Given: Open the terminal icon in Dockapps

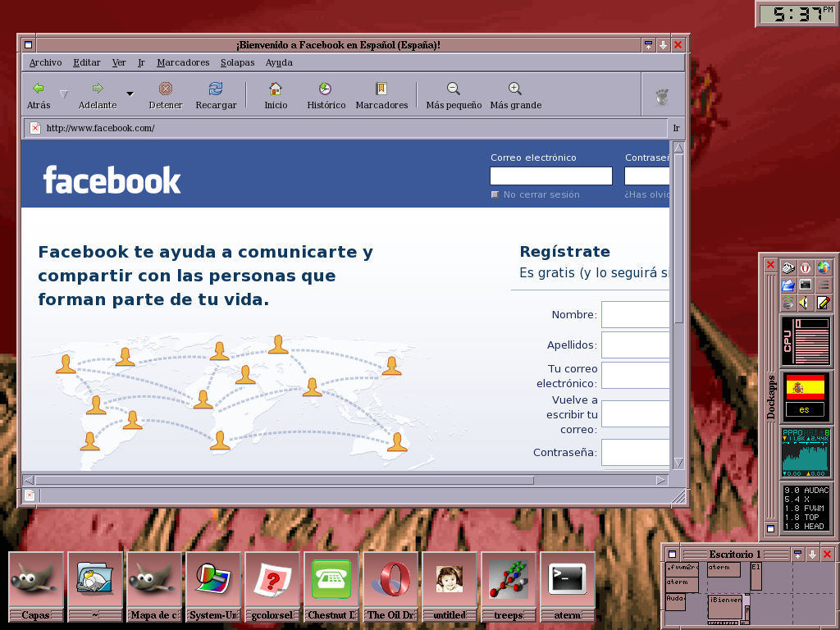Looking at the screenshot, I should [806, 285].
